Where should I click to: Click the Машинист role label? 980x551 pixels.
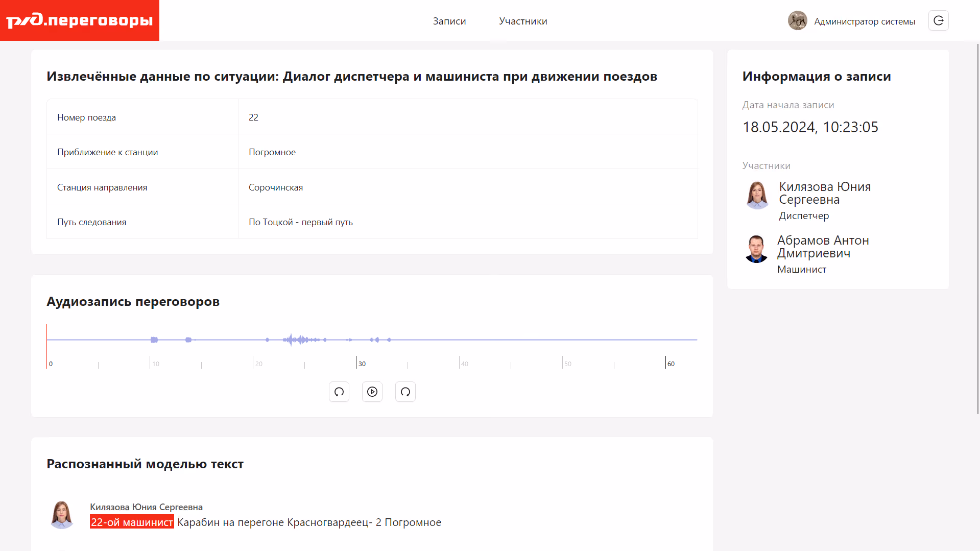click(801, 269)
